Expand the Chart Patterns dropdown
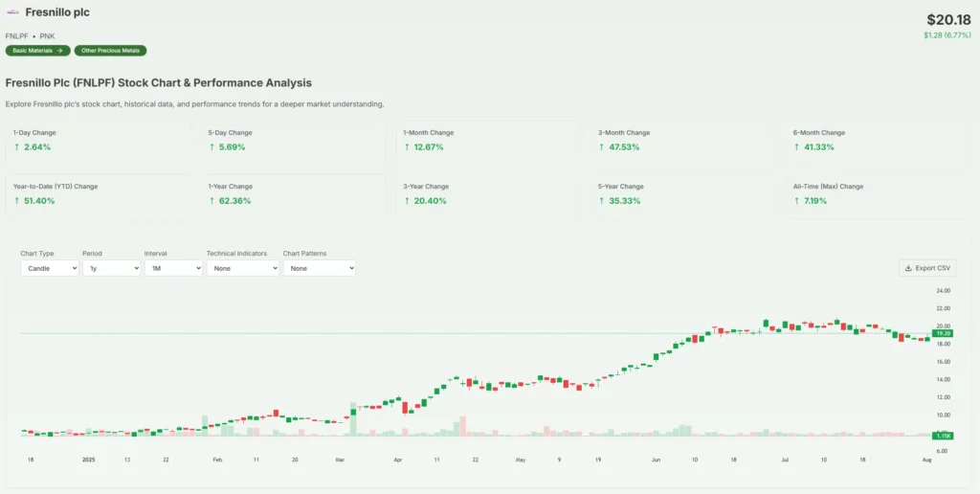The width and height of the screenshot is (980, 494). click(319, 269)
